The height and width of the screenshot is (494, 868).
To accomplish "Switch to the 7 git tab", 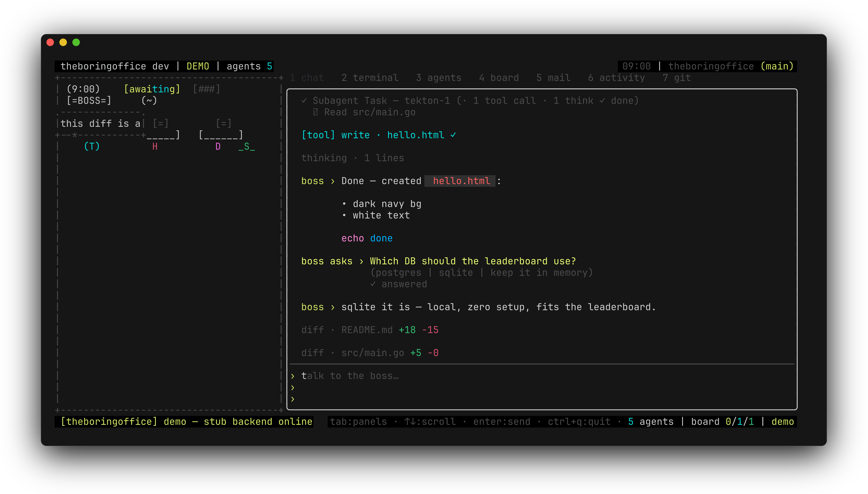I will tap(677, 78).
